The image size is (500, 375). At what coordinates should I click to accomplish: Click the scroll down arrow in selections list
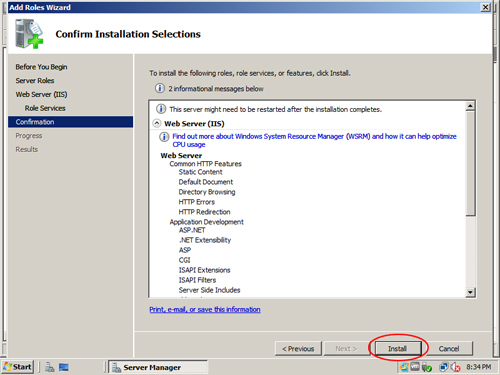(x=470, y=292)
